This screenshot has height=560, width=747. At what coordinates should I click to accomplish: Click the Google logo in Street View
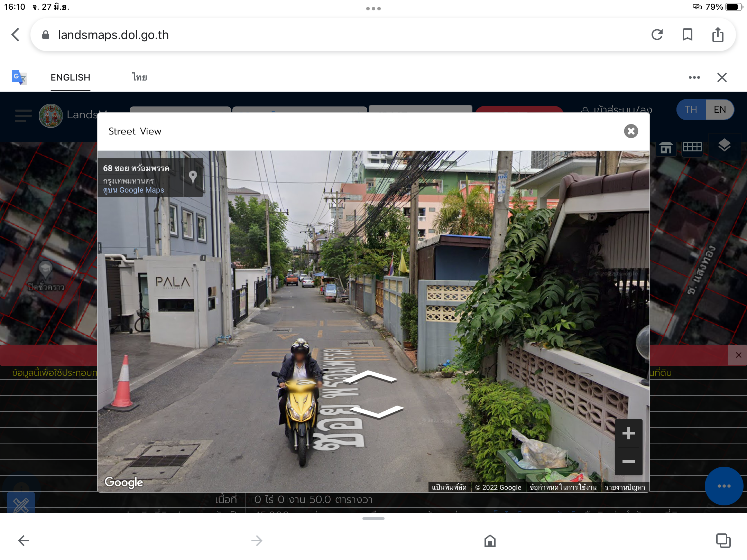point(124,482)
